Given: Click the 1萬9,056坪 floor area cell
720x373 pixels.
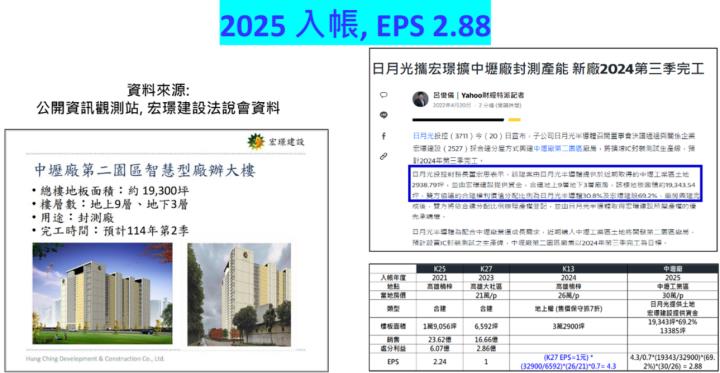Looking at the screenshot, I should point(439,327).
